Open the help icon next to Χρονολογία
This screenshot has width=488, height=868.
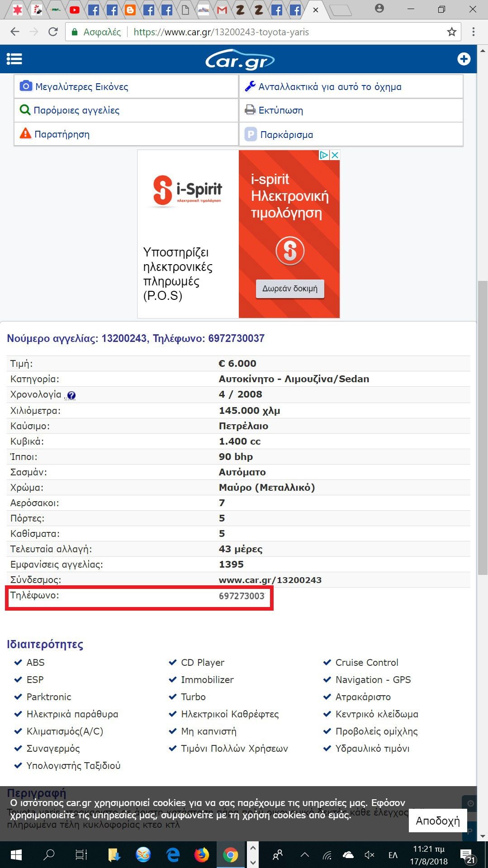[71, 395]
